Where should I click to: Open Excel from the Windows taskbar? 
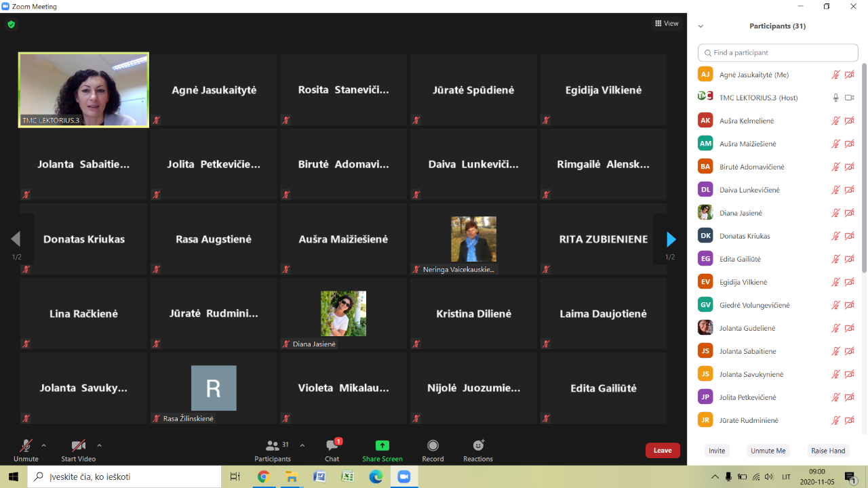[347, 476]
